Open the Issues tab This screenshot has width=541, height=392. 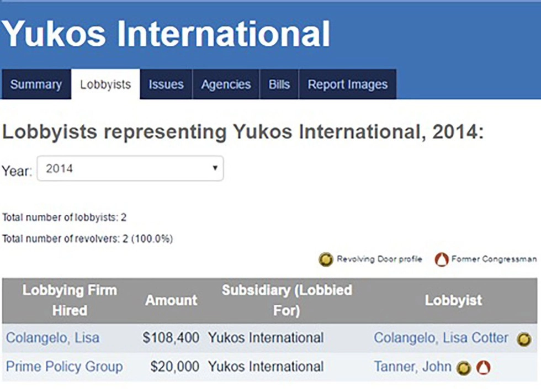click(166, 84)
